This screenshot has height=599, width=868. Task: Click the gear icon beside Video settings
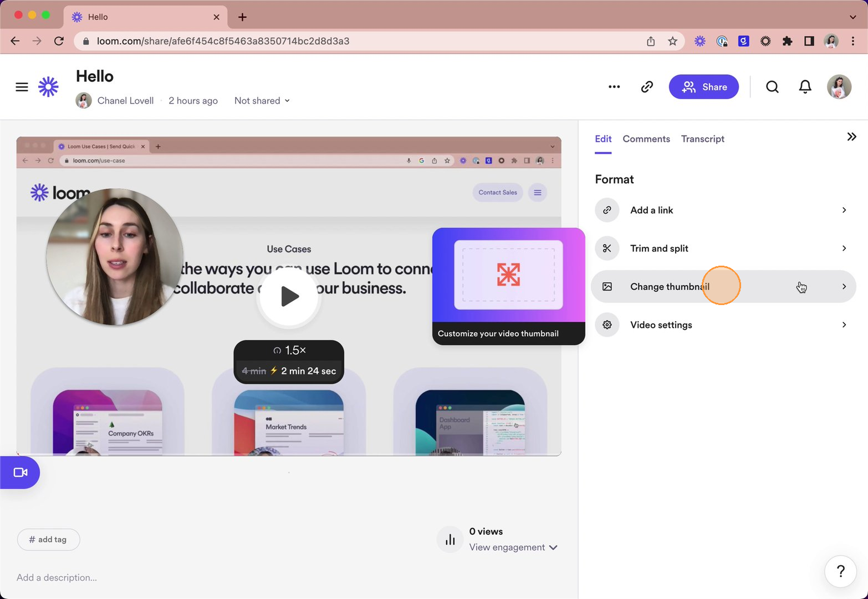[607, 325]
